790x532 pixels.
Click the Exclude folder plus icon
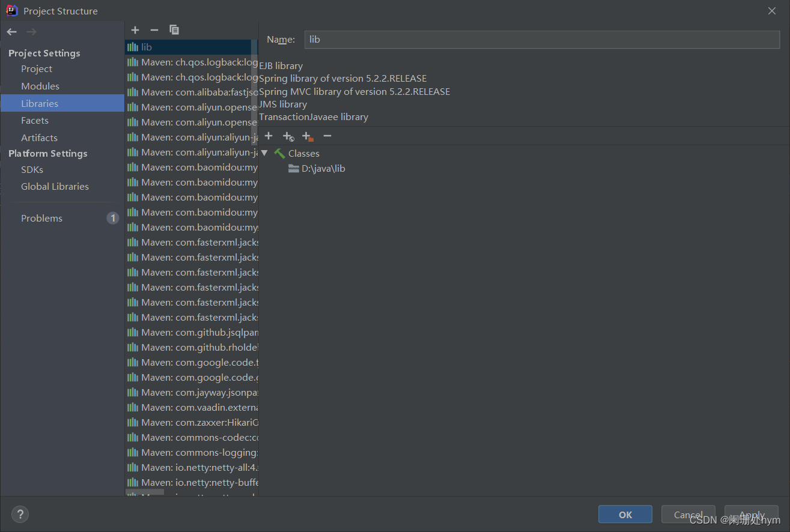(x=308, y=137)
